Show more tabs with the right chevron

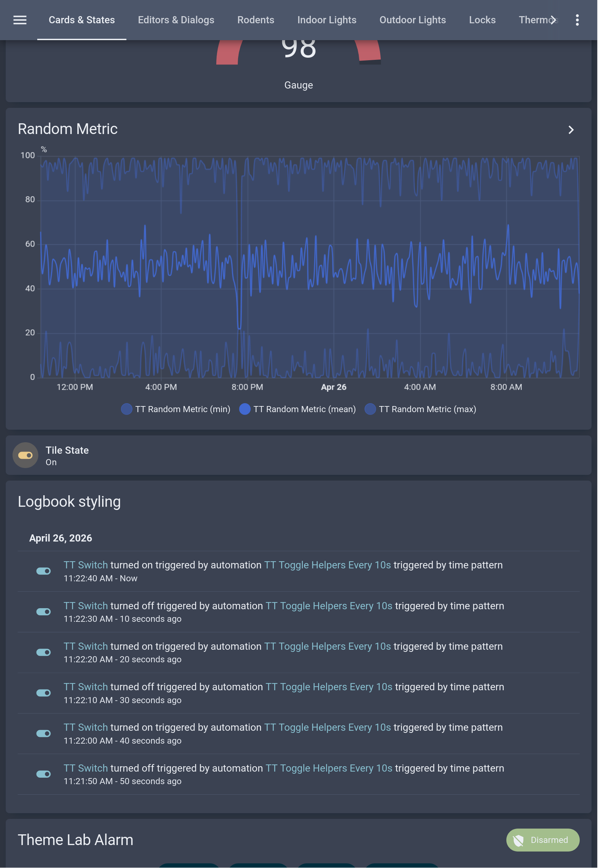pyautogui.click(x=554, y=20)
